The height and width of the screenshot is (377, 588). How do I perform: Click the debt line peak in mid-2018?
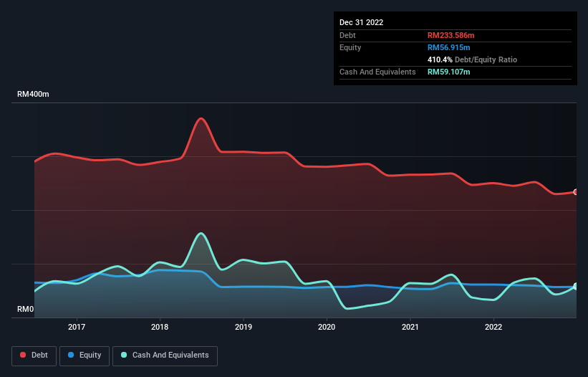click(201, 119)
